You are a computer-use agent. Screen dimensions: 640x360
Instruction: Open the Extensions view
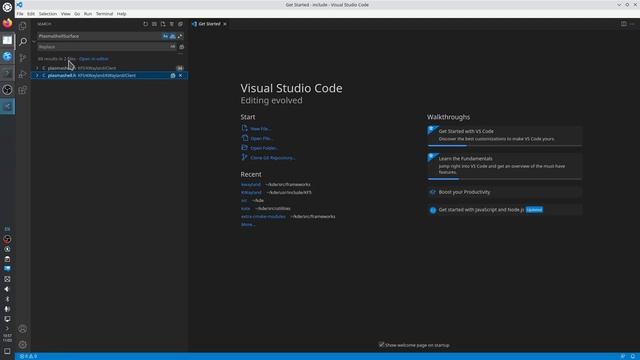[x=23, y=90]
